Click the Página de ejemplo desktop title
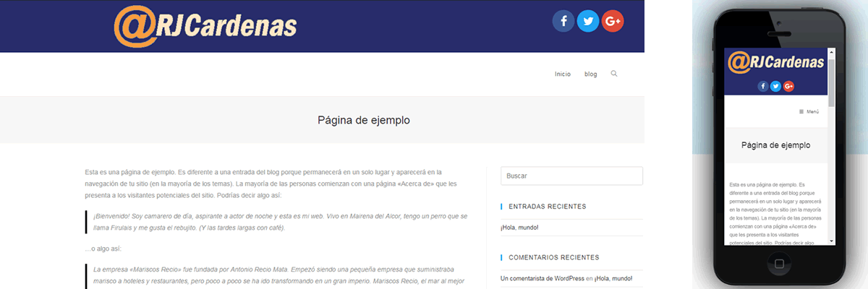The height and width of the screenshot is (289, 868). pyautogui.click(x=364, y=120)
